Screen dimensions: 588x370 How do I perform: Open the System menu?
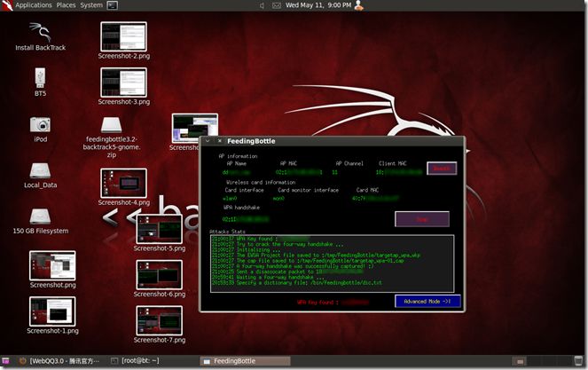[x=91, y=5]
